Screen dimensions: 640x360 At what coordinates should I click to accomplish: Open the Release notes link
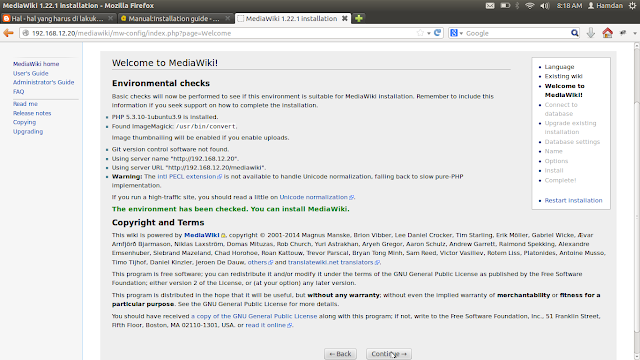coord(32,113)
